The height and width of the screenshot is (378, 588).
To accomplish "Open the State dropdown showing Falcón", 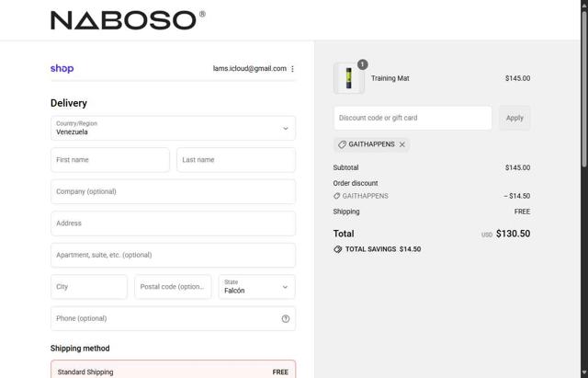I will click(x=257, y=287).
